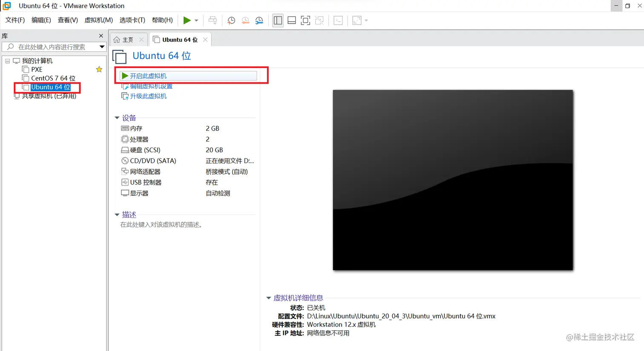Click the Unity mode toolbar icon

(319, 20)
